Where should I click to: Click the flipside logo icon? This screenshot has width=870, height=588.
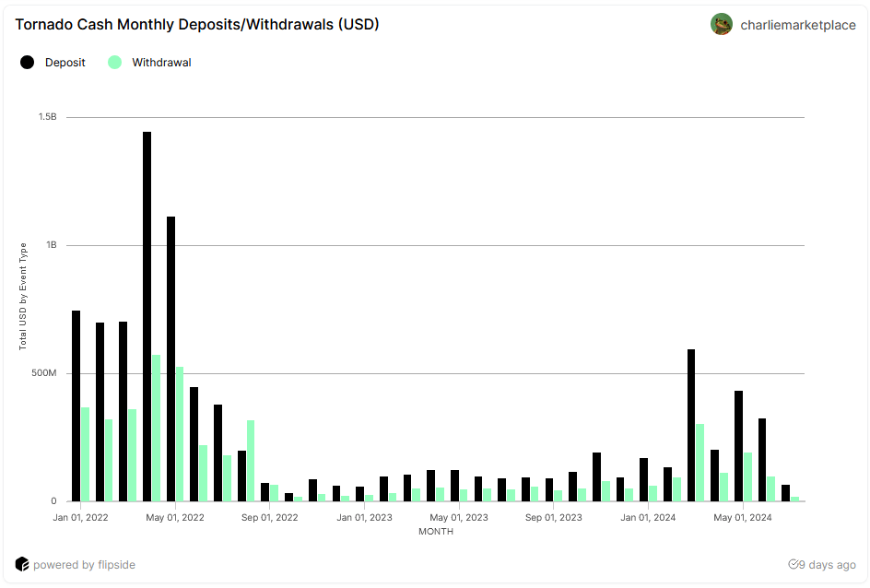pyautogui.click(x=21, y=564)
